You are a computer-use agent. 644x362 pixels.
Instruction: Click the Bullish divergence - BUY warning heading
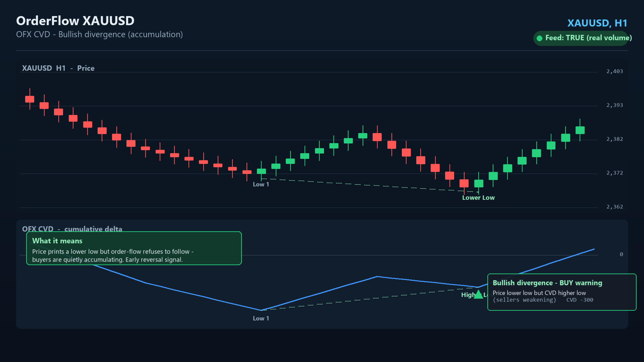[547, 283]
